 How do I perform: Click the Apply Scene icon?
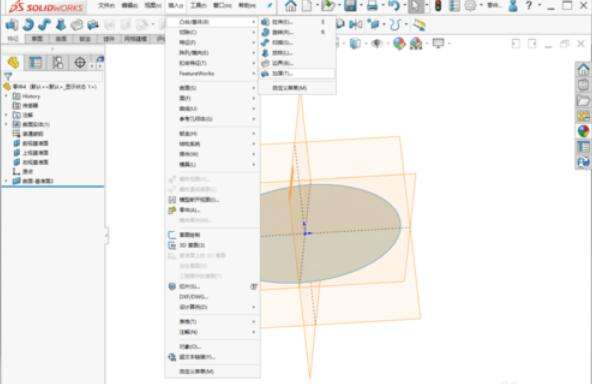click(x=416, y=43)
